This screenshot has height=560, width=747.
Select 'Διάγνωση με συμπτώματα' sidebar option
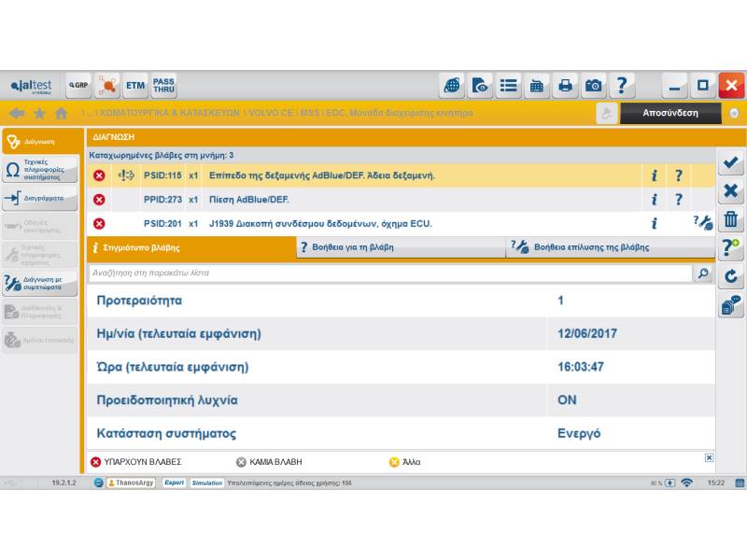click(39, 284)
